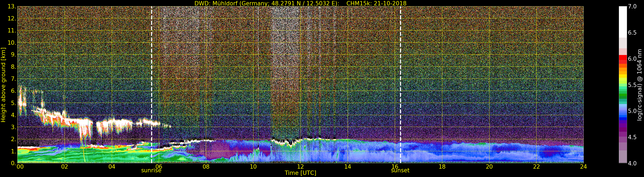The height and width of the screenshot is (177, 644).
Task: Click the colorbar value '4.0'
Action: [x=632, y=163]
